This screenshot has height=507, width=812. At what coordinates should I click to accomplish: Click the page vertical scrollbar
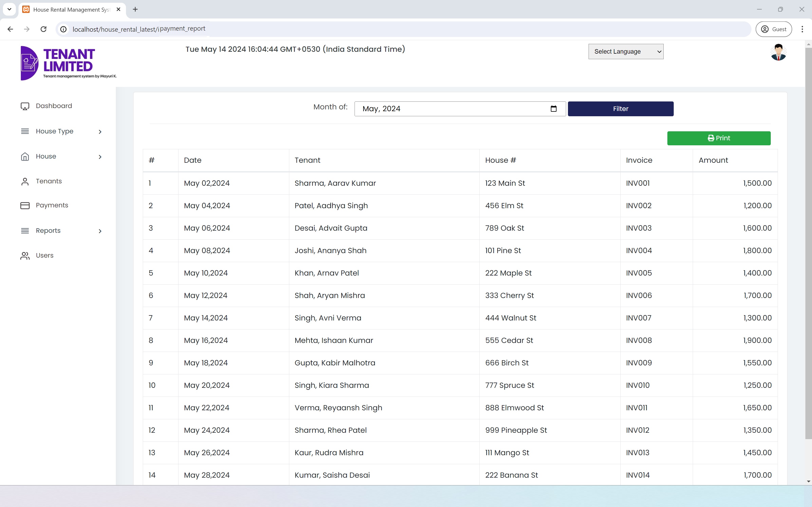[808, 243]
